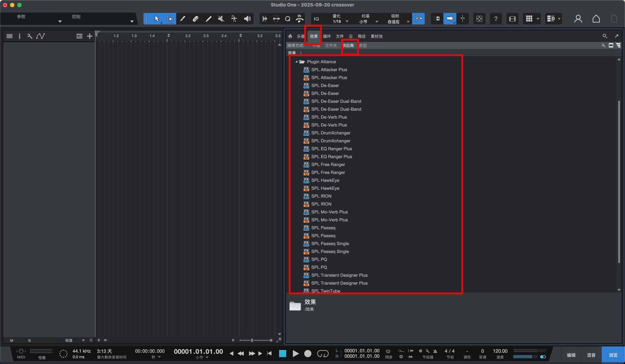
Task: Click the browser list vertical scrollbar
Action: click(x=619, y=182)
